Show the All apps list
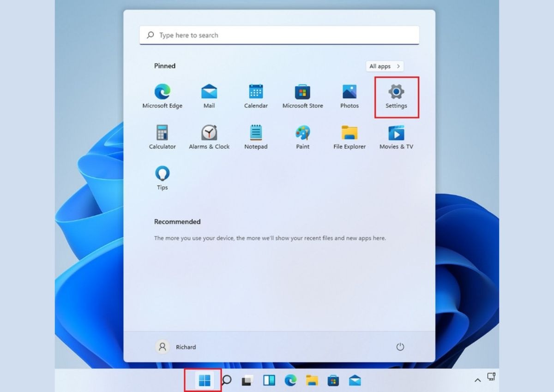Screen dimensions: 554x392 tap(385, 66)
